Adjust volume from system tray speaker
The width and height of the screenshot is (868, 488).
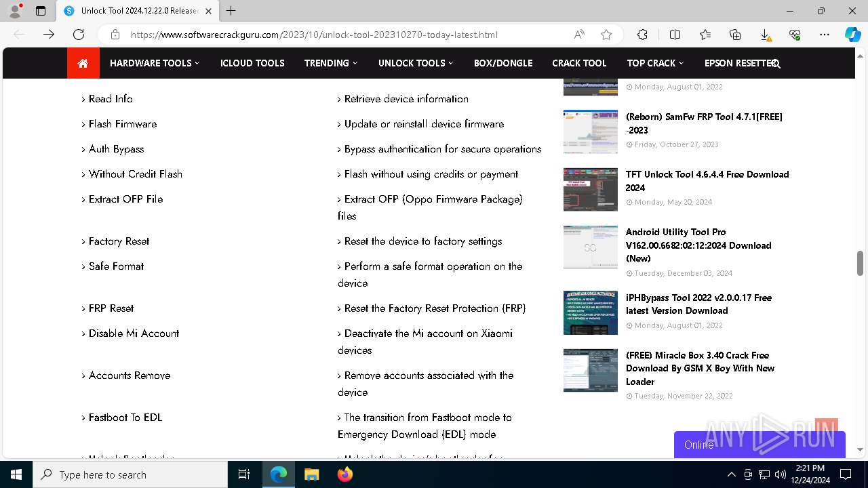pyautogui.click(x=780, y=474)
